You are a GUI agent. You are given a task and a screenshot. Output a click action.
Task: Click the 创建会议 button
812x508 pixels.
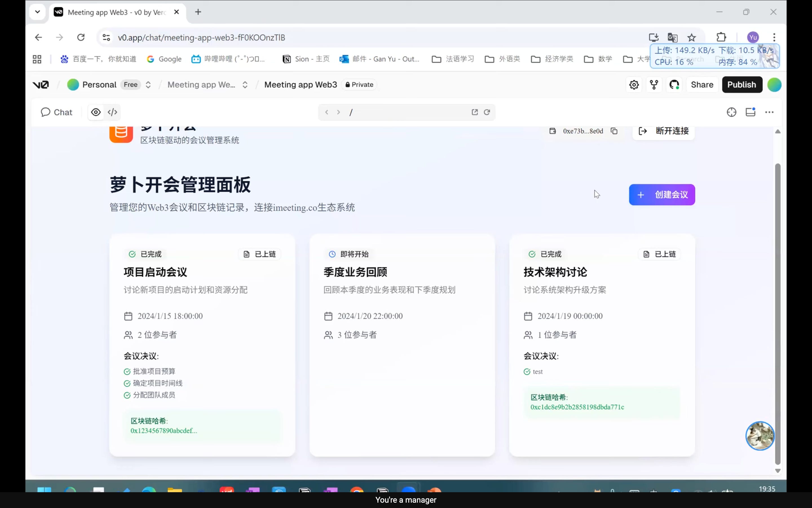(662, 194)
